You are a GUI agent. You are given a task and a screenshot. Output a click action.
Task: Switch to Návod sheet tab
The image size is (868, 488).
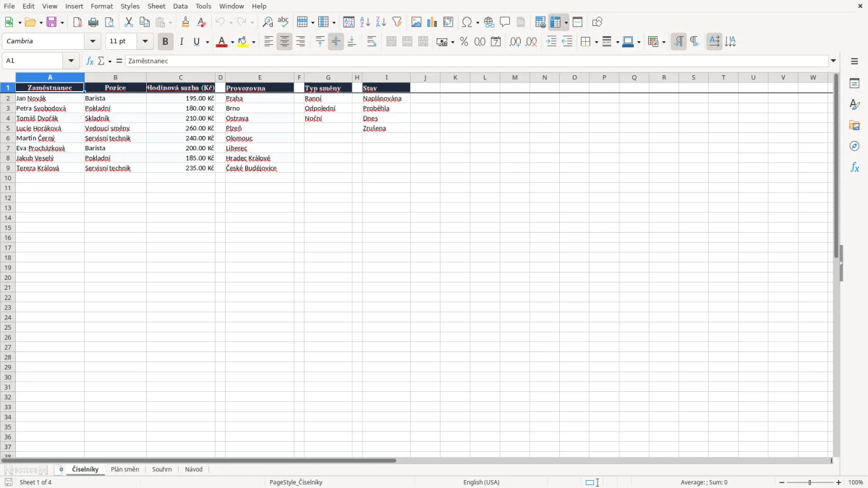(194, 470)
